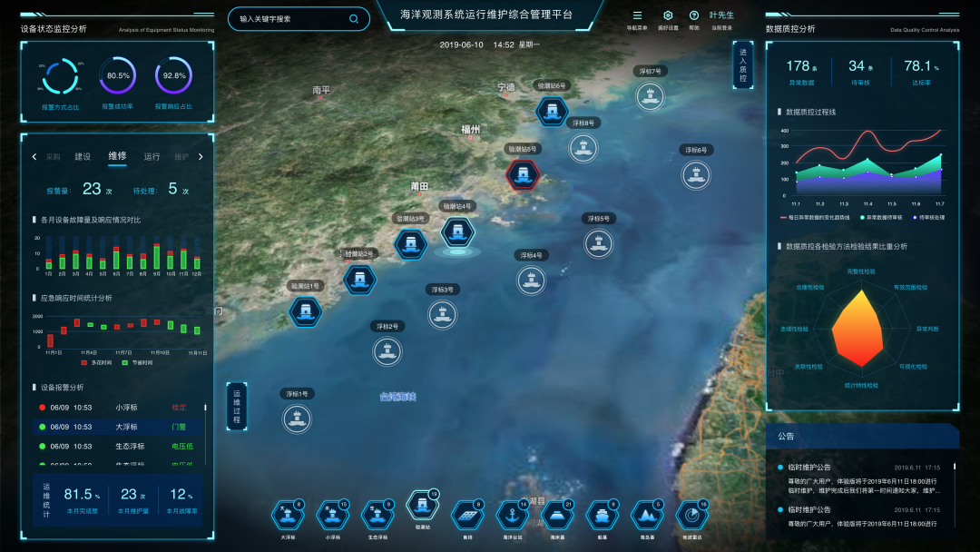980x552 pixels.
Task: Click the 浮标1号 buoy marker
Action: (297, 419)
